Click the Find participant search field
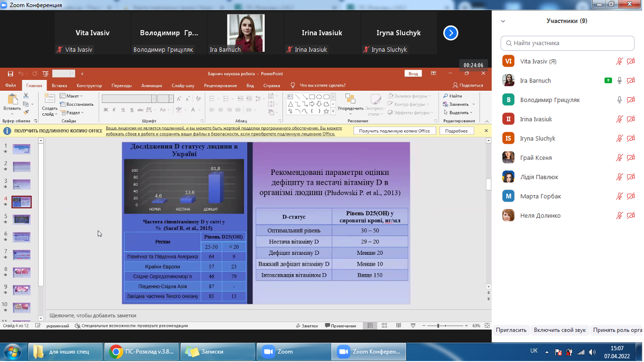644x362 pixels. 567,43
